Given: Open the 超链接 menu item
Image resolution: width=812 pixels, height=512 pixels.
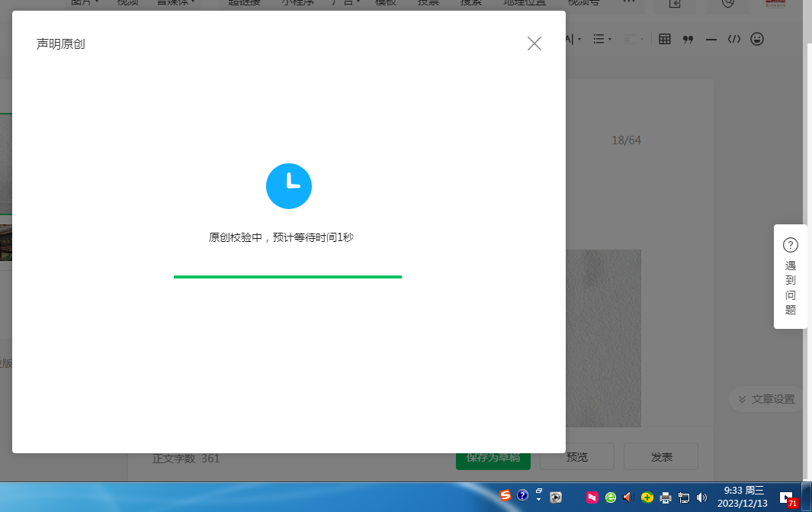Looking at the screenshot, I should pyautogui.click(x=245, y=2).
